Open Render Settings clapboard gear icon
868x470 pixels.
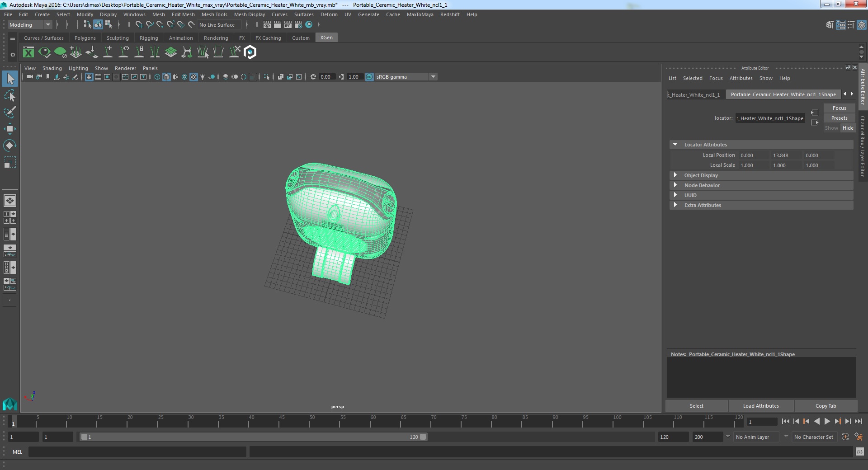point(298,25)
